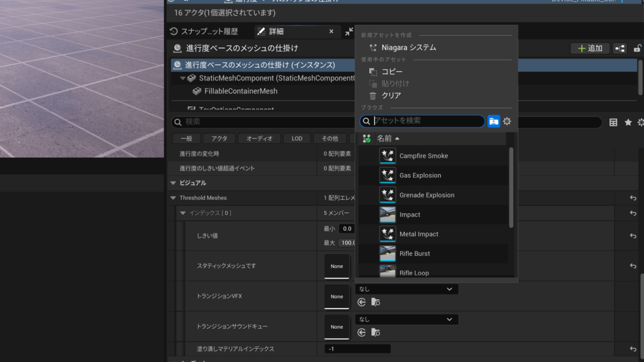This screenshot has width=644, height=362.
Task: Click the trash icon next to クリア
Action: [373, 96]
